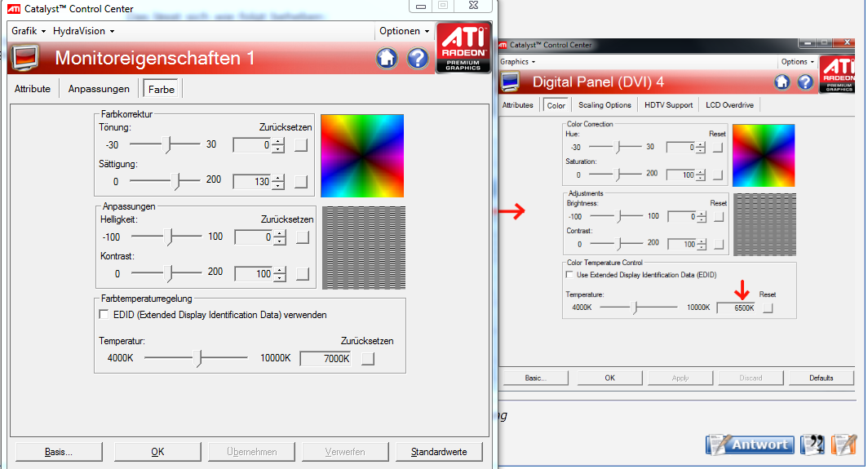Click Temperature Reset box in Digital Panel window
868x469 pixels.
[x=767, y=308]
